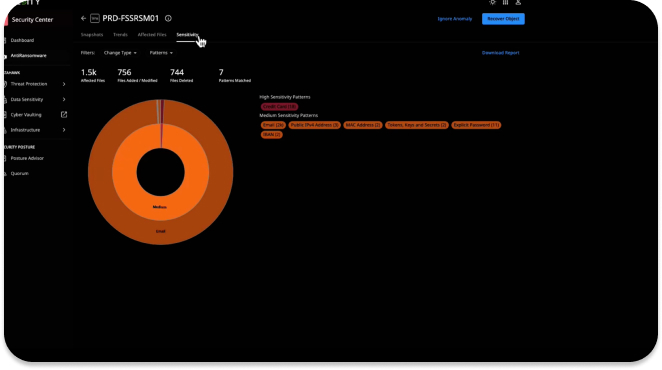The height and width of the screenshot is (370, 662).
Task: Open the user profile icon in top bar
Action: [518, 2]
